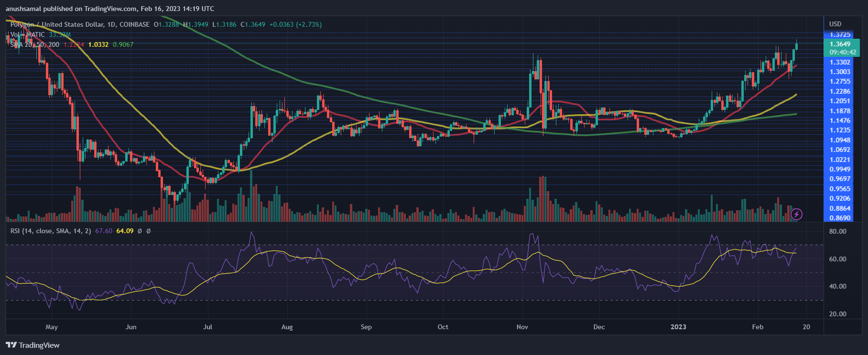Click the 0.9565 price level label
The width and height of the screenshot is (868, 355).
coord(840,189)
